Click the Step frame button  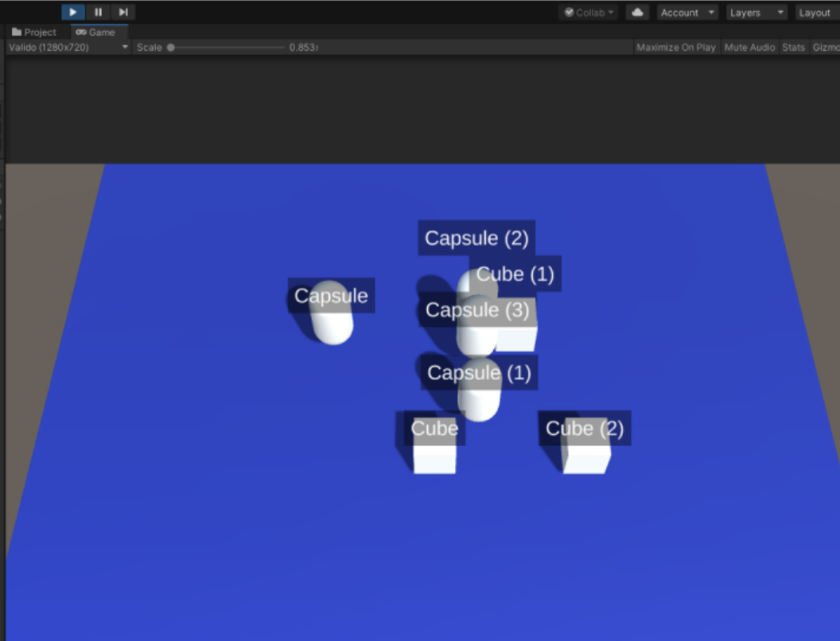click(122, 11)
